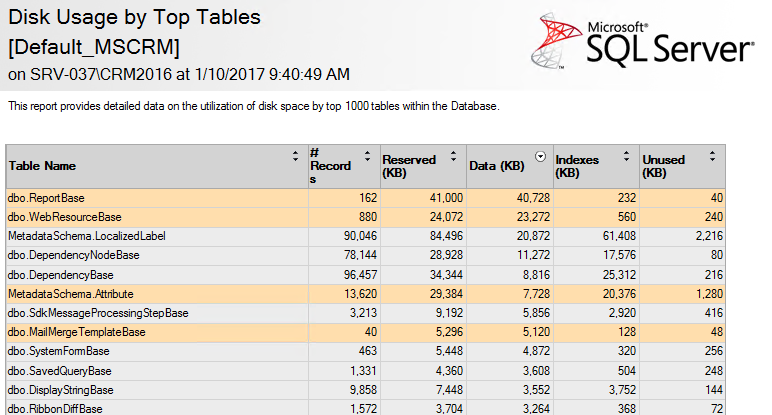Image resolution: width=772 pixels, height=415 pixels.
Task: Click dbo.SdkMessageProcessingStepBase table name
Action: tap(98, 312)
